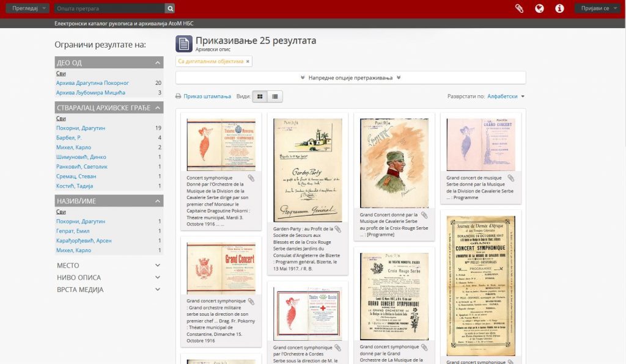Screen dimensions: 626x364
Task: Clip the Concert symphonique record paperclip
Action: 251,178
